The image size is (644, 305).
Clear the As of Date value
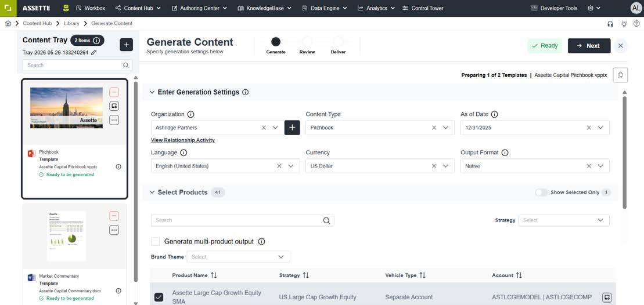(x=589, y=128)
